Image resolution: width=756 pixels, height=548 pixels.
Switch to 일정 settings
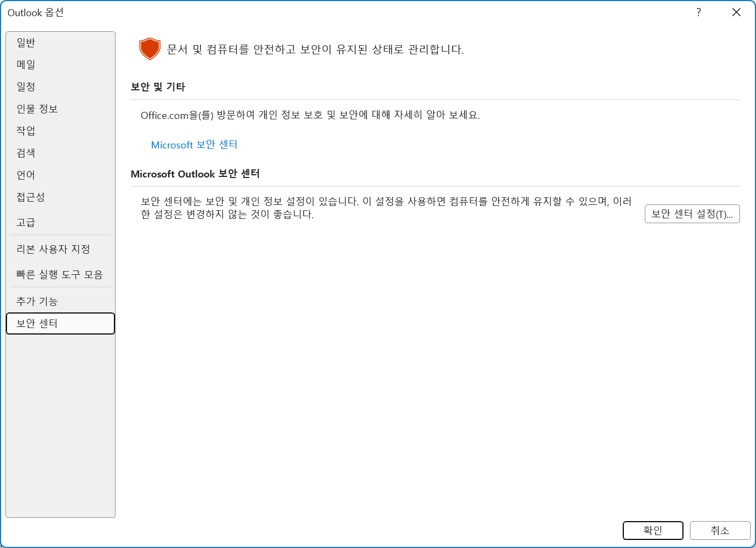[x=60, y=87]
